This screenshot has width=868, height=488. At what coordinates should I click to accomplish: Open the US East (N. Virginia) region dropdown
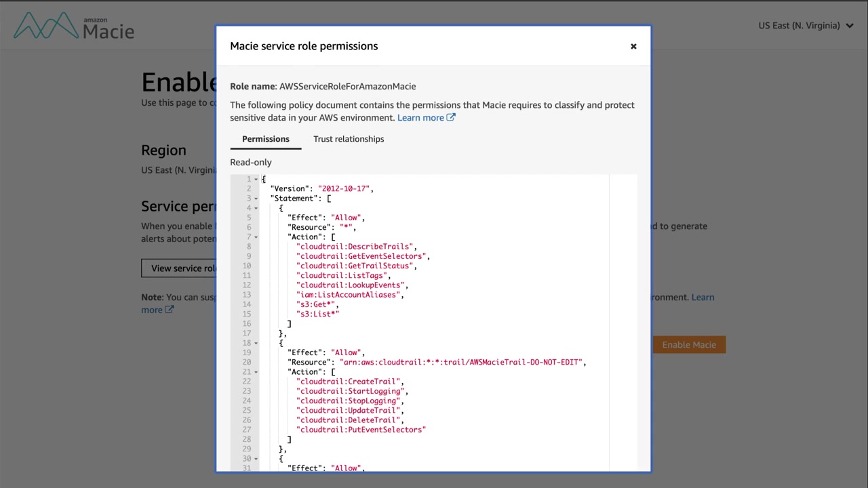[806, 26]
